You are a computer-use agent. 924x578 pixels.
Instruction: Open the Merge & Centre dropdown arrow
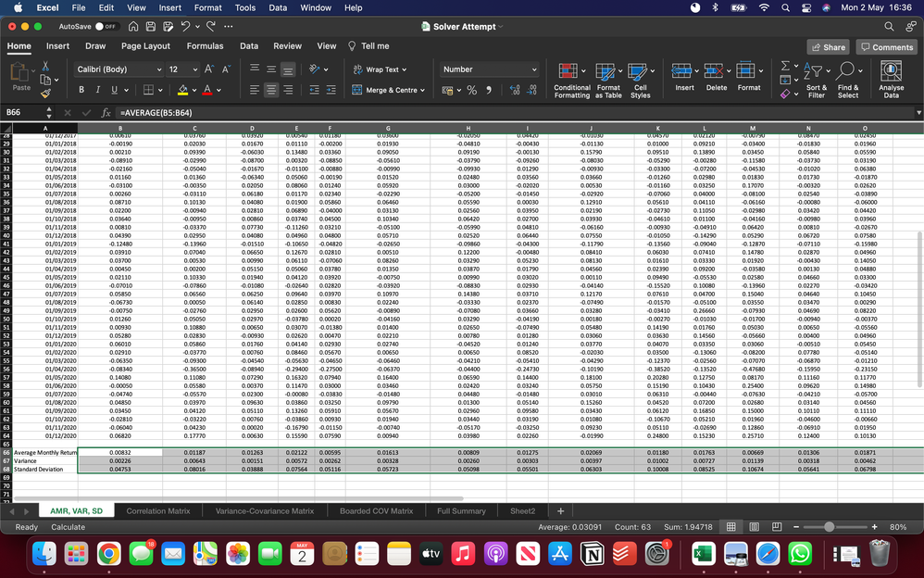pyautogui.click(x=424, y=90)
